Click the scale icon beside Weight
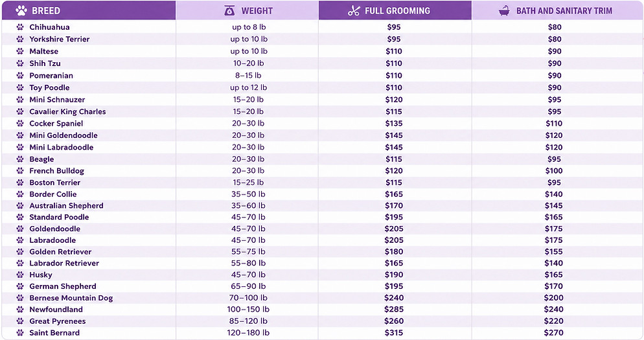This screenshot has height=340, width=644. (229, 10)
